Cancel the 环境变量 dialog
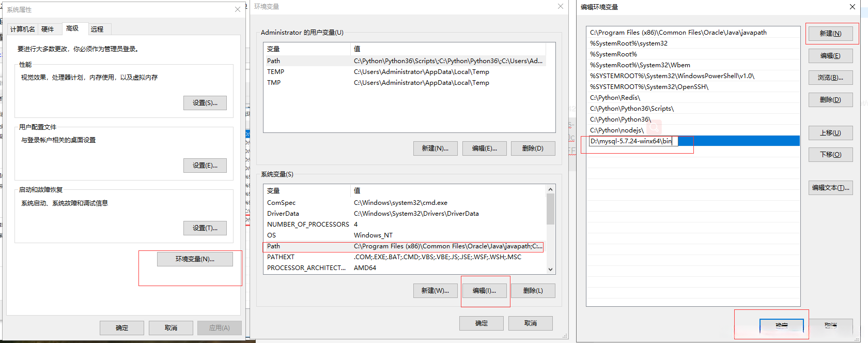The height and width of the screenshot is (343, 868). pyautogui.click(x=531, y=323)
